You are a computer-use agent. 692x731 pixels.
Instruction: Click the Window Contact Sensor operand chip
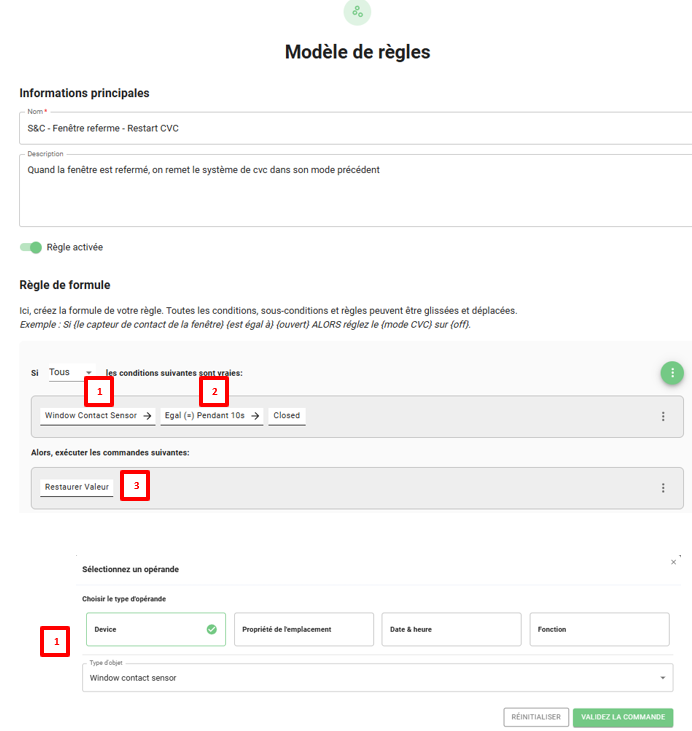(x=98, y=415)
